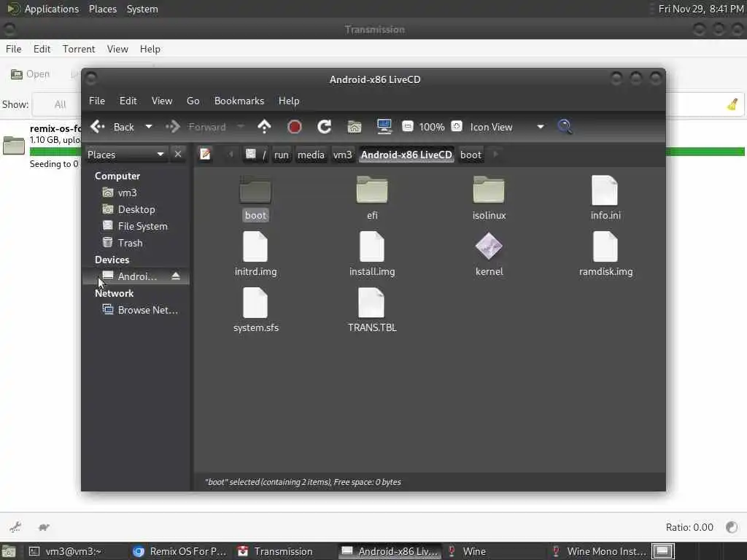Open the Back history dropdown arrow

pyautogui.click(x=149, y=127)
